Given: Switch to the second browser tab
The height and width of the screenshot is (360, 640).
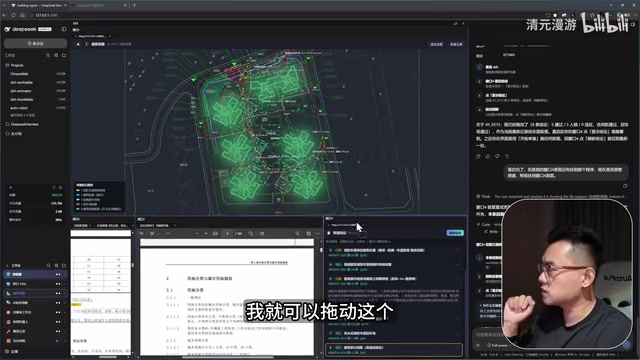Looking at the screenshot, I should pyautogui.click(x=99, y=5).
